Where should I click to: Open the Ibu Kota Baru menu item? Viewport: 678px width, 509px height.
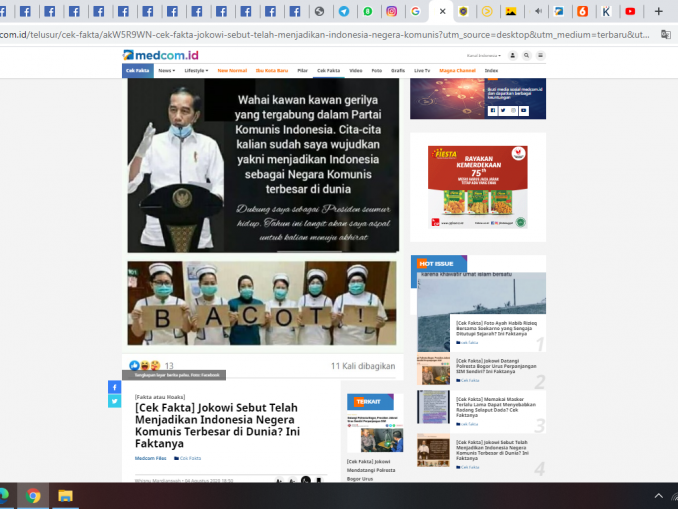pyautogui.click(x=272, y=70)
